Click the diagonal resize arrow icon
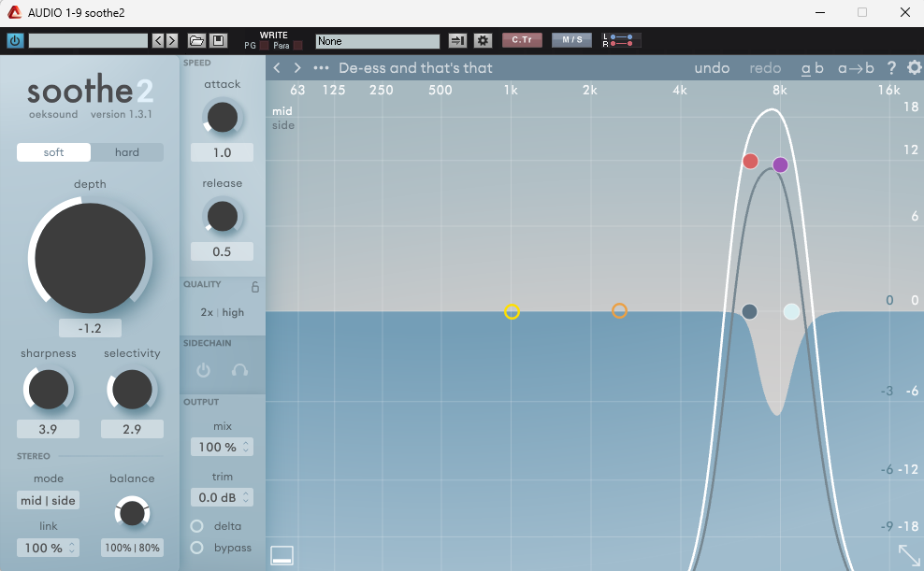The width and height of the screenshot is (924, 571). [909, 555]
